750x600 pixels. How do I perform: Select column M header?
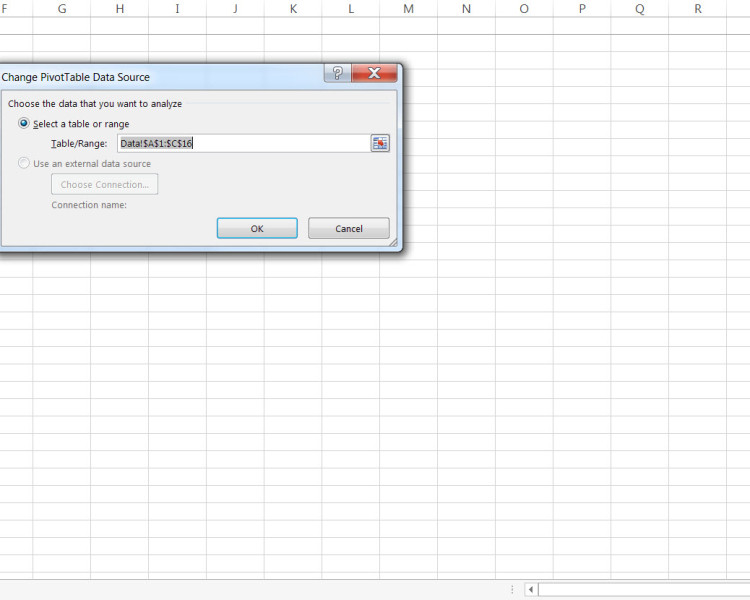[408, 9]
